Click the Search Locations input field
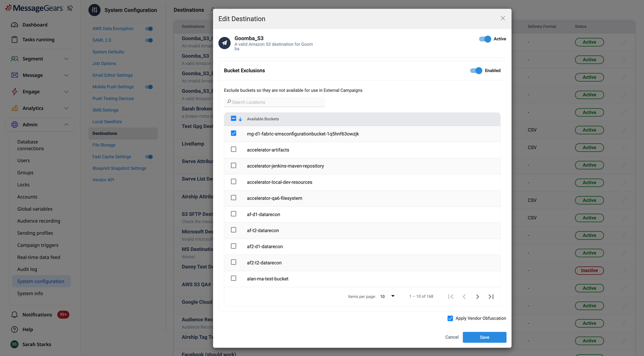The height and width of the screenshot is (356, 644). pyautogui.click(x=274, y=102)
